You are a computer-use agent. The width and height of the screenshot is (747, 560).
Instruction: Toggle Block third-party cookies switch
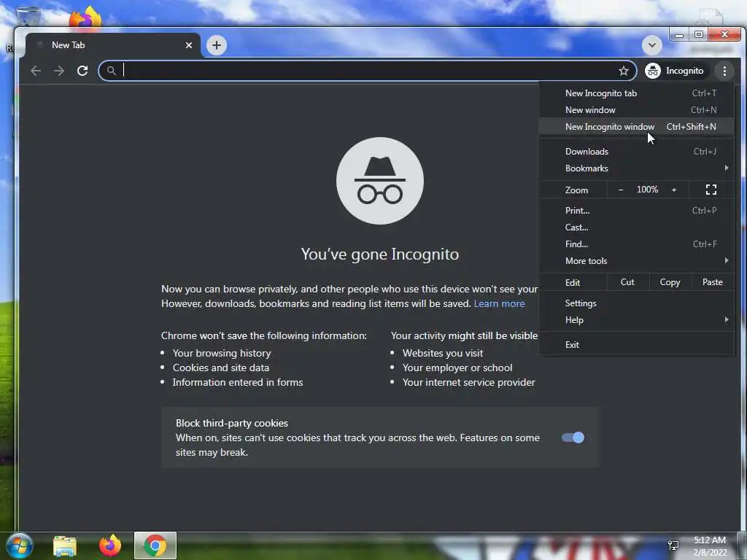[573, 437]
